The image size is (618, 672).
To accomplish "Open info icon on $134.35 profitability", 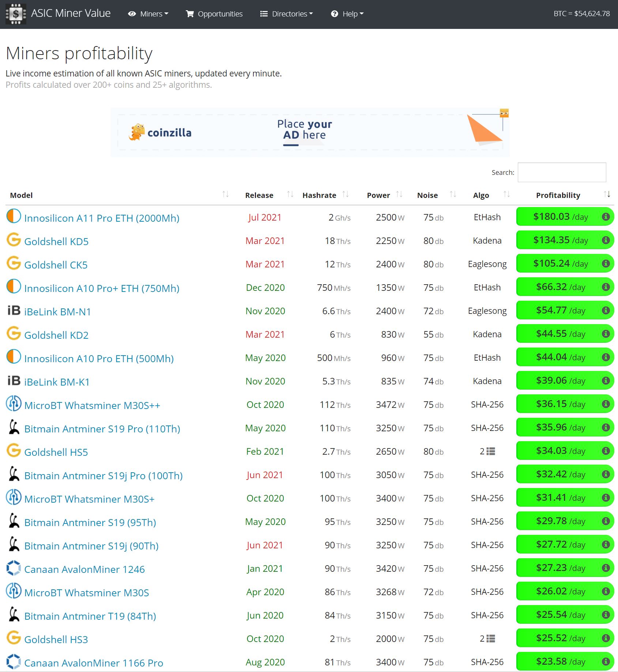I will [x=606, y=240].
